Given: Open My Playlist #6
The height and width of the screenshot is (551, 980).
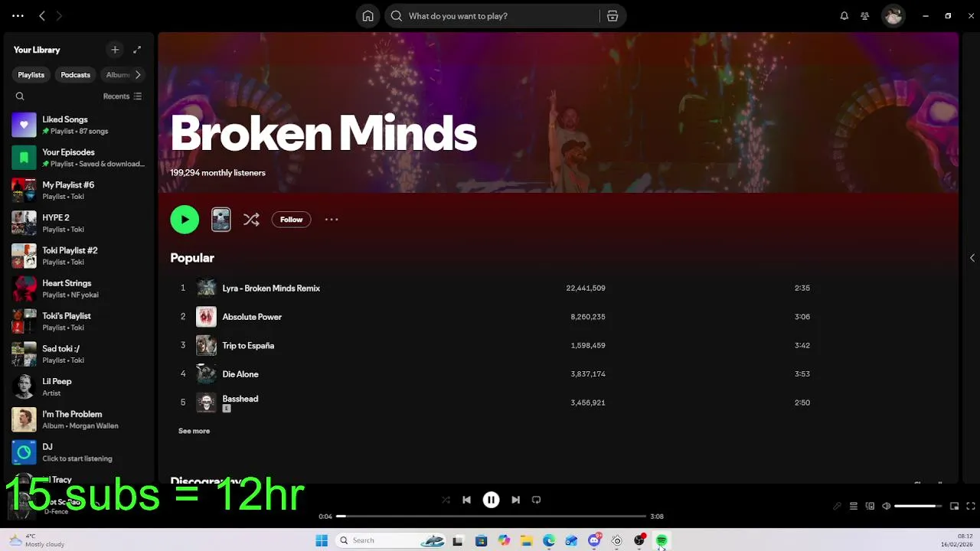Looking at the screenshot, I should click(79, 191).
